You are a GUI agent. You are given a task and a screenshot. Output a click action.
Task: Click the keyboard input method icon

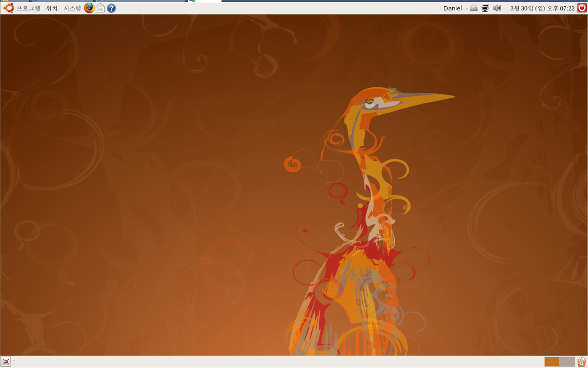pos(474,8)
